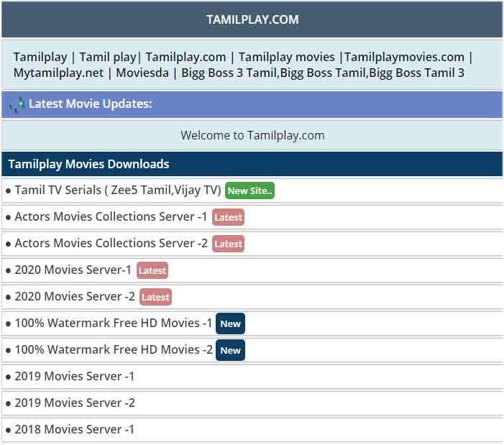Click New badge on Watermark Free HD Movies -1
504x445 pixels.
click(x=231, y=324)
